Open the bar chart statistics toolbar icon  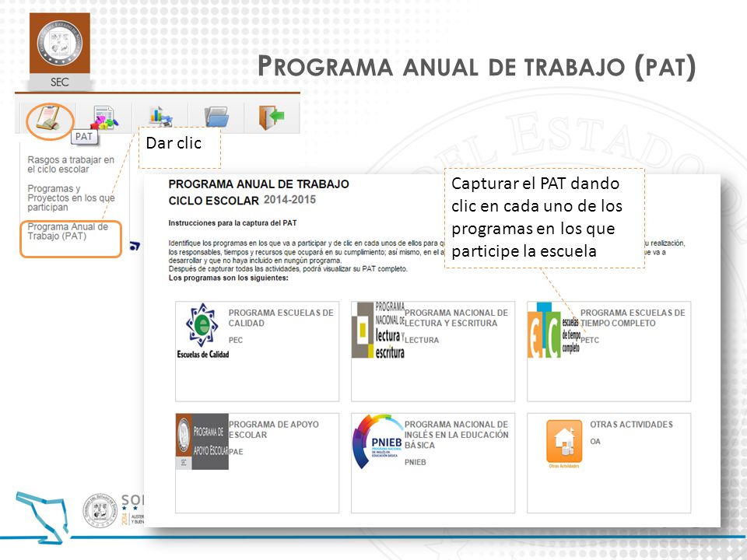160,117
